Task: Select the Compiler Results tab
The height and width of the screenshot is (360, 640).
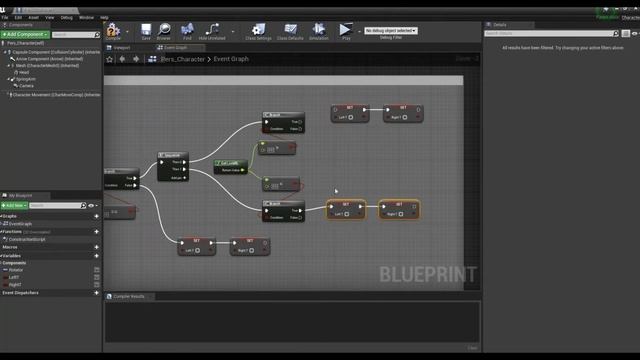Action: pyautogui.click(x=129, y=296)
